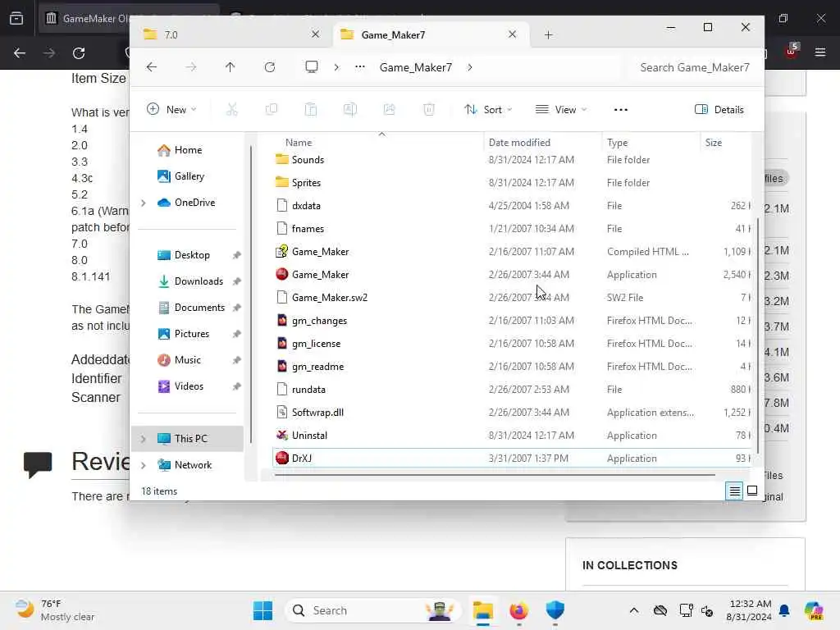Expand hidden breadcrumb path ellipsis

[x=360, y=67]
